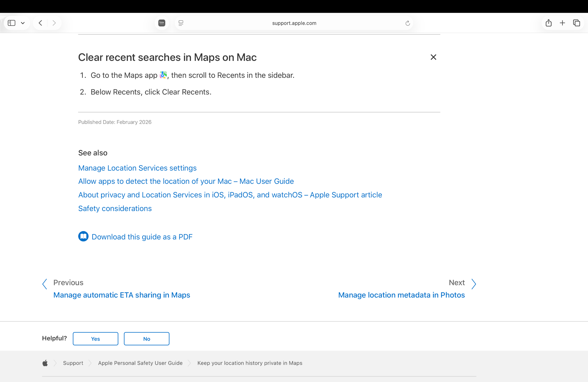Screen dimensions: 588x382
Task: Go to previous topic Manage automatic ETA sharing
Action: (x=121, y=295)
